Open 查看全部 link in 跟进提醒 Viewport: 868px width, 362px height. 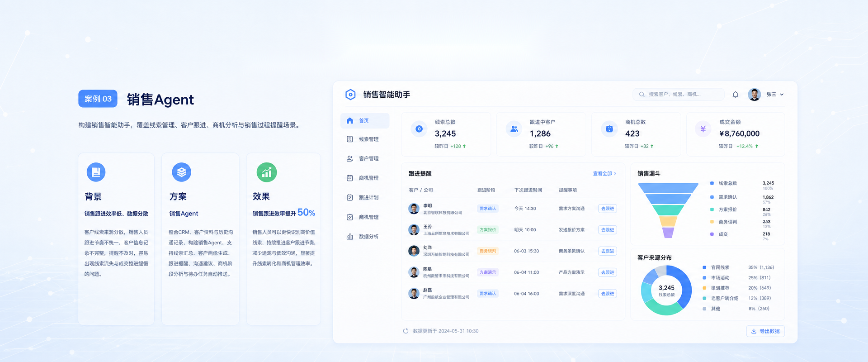pos(604,174)
